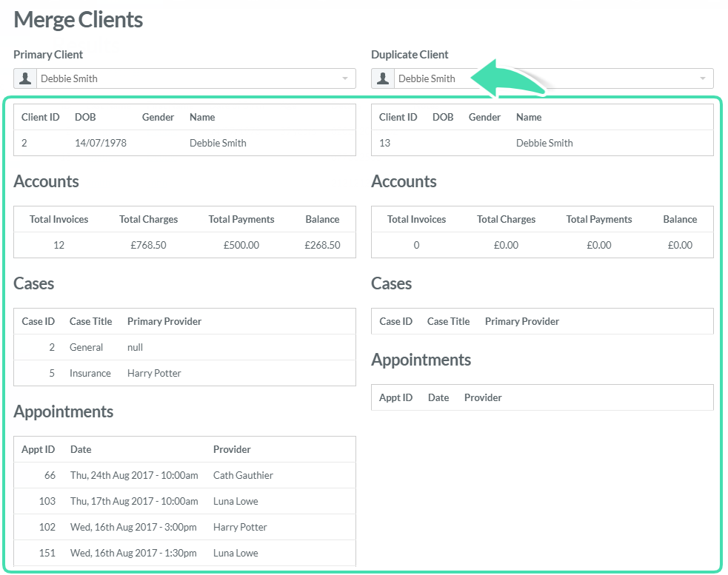Select appointment ID 102
Viewport: 728px width, 575px height.
click(x=47, y=527)
